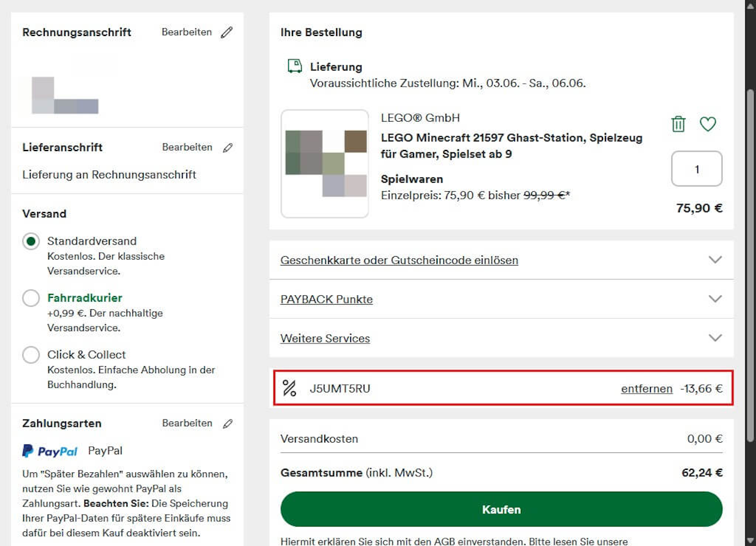Click the LEGO® GmbH brand text

(420, 118)
